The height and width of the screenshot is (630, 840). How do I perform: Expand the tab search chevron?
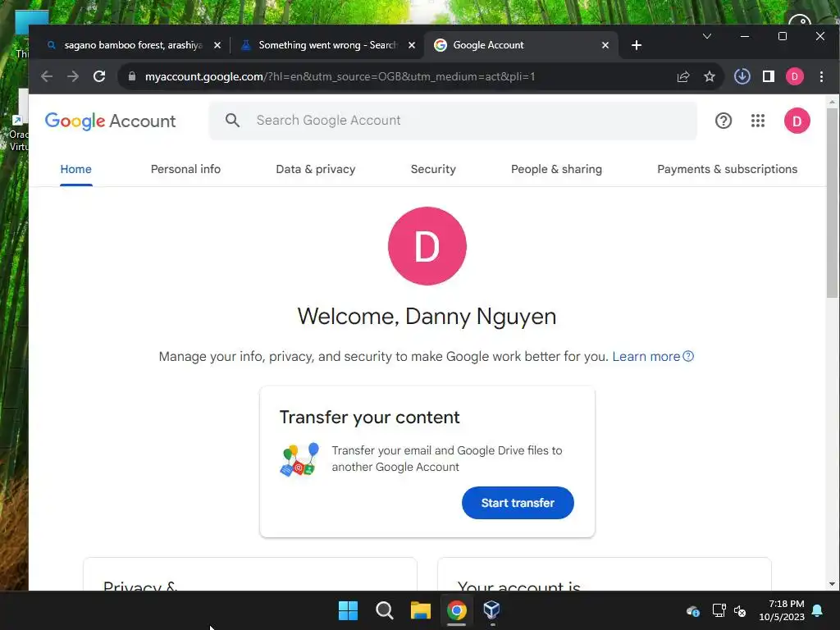(x=707, y=36)
